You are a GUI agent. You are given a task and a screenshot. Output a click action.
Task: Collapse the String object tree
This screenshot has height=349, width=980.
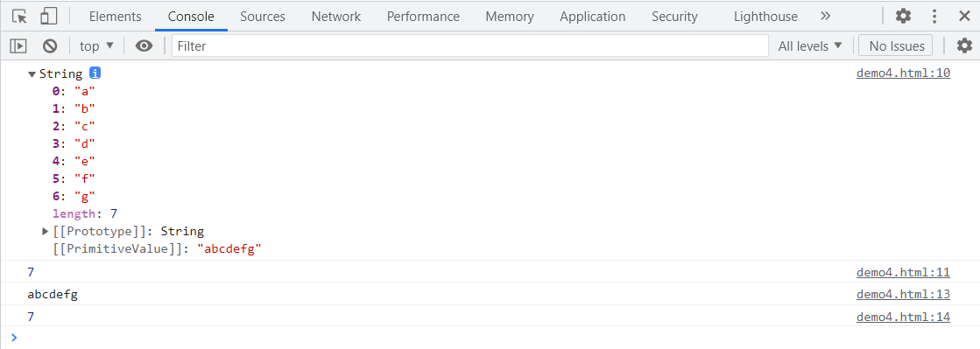(32, 74)
